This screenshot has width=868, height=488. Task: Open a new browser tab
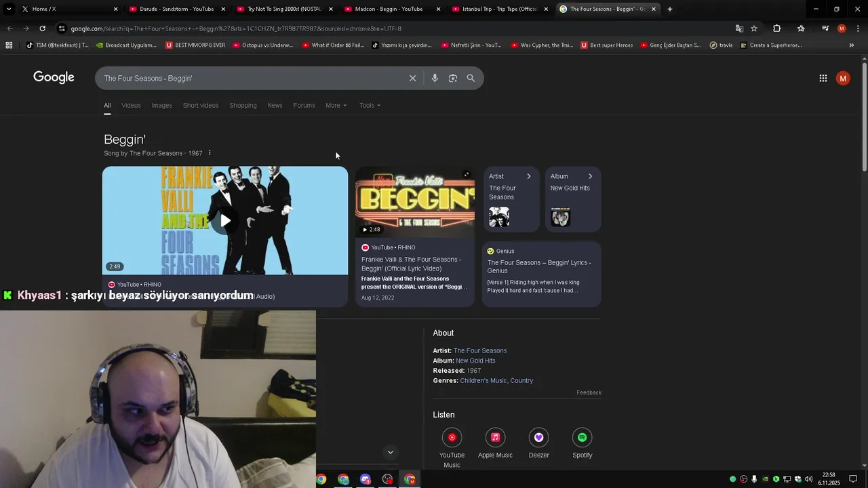pos(670,9)
